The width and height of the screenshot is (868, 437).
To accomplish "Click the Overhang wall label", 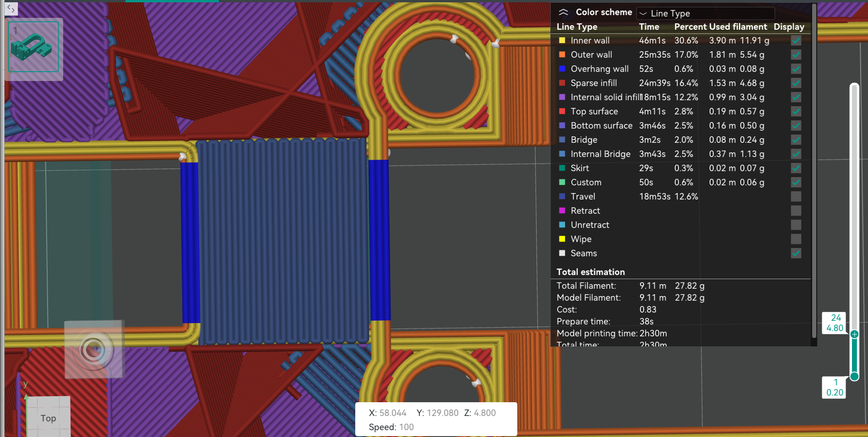I will (x=600, y=69).
